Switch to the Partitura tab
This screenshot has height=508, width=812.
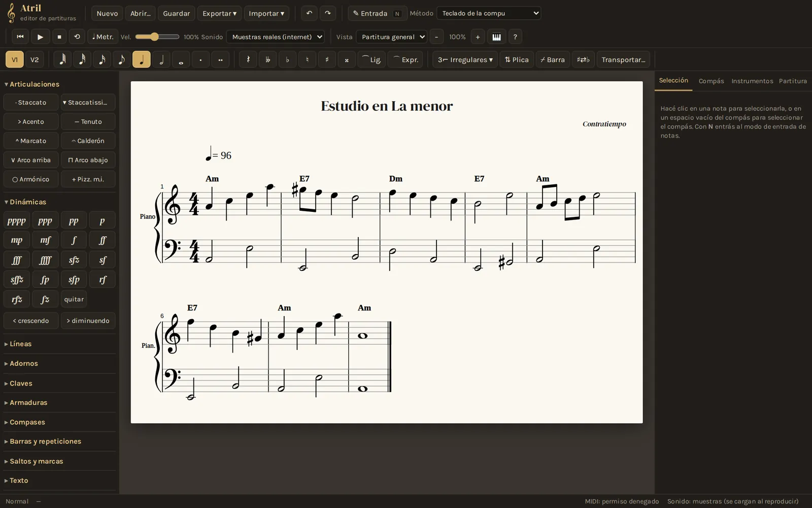[793, 81]
